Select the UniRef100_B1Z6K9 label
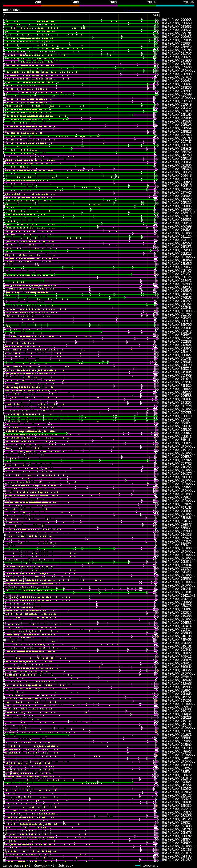197x868 pixels. pos(177,789)
